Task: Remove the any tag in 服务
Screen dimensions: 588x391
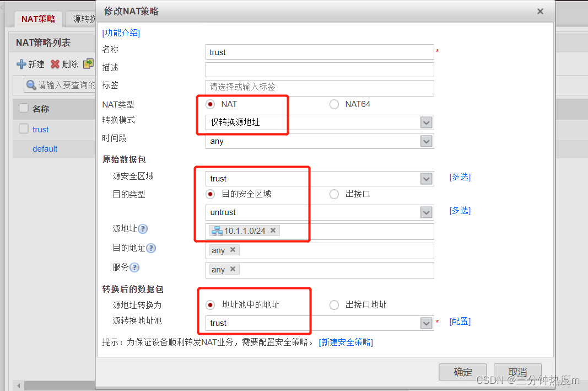Action: (233, 269)
